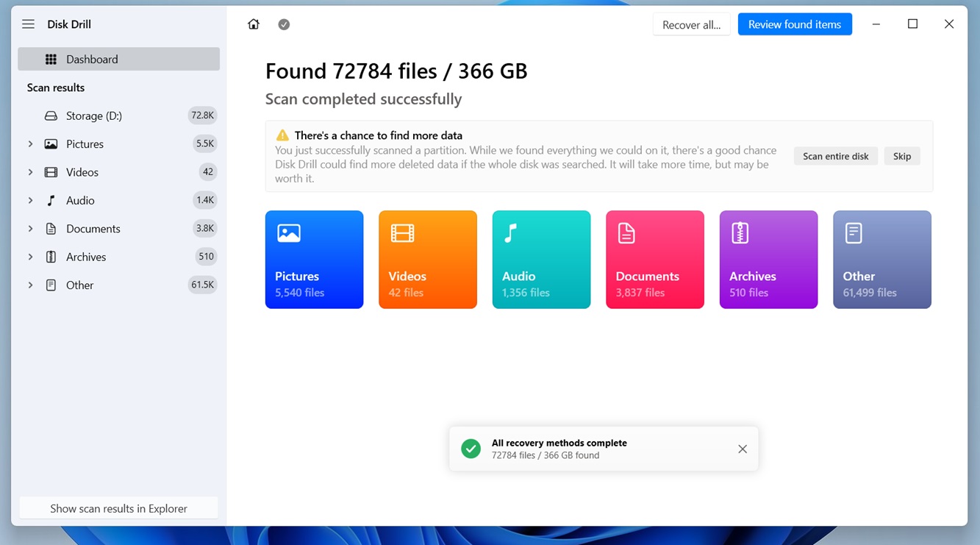Viewport: 980px width, 545px height.
Task: Open the Archives category tile
Action: pos(768,260)
